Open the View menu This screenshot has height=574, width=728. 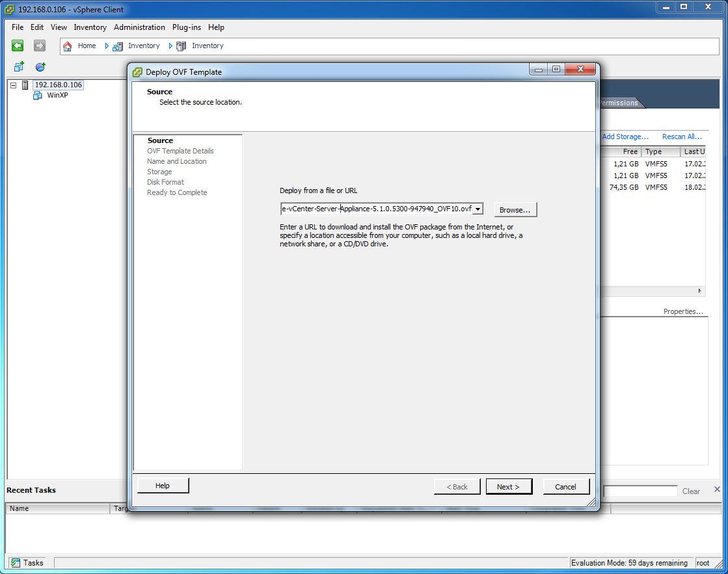click(x=59, y=27)
